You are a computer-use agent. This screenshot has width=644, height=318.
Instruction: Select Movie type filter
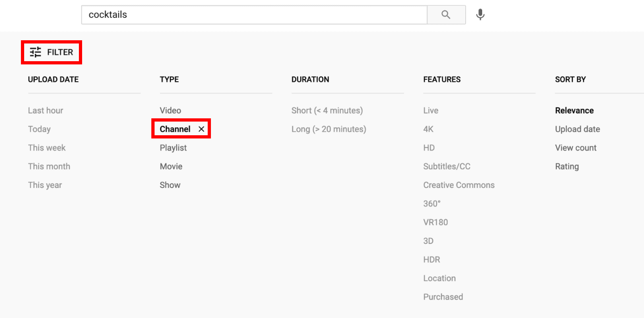point(171,167)
